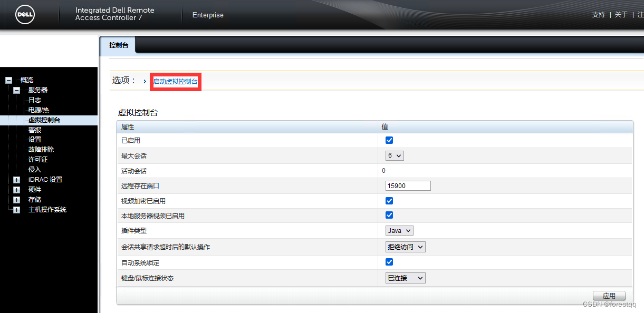
Task: Select 服务器 label in the tree
Action: tap(38, 90)
